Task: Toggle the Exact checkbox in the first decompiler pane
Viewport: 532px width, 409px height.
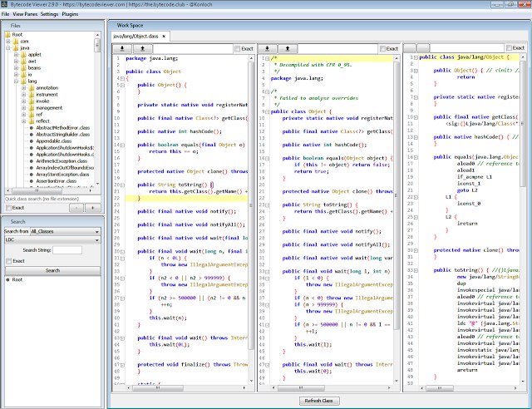Action: [x=238, y=49]
